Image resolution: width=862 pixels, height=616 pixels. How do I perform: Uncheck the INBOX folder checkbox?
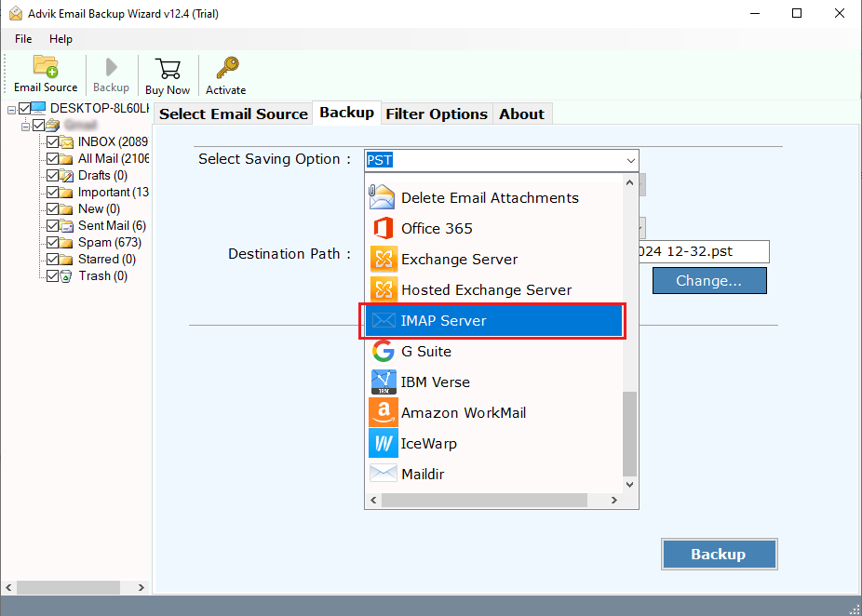click(53, 142)
